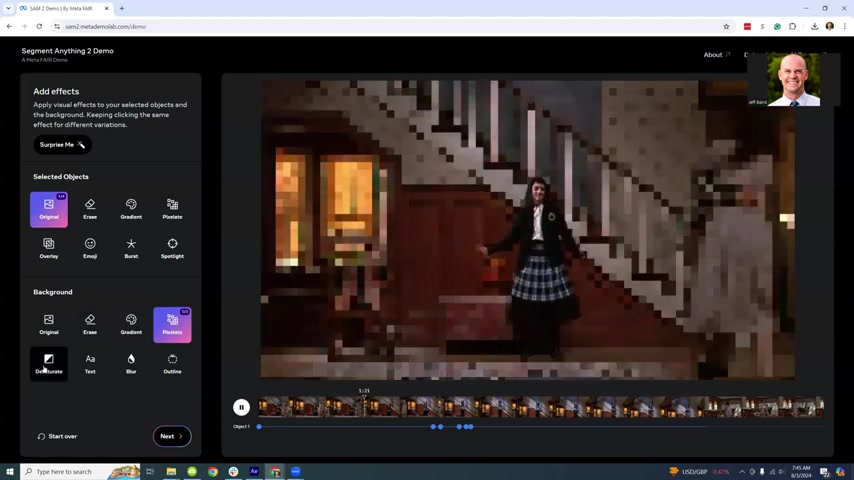Image resolution: width=854 pixels, height=480 pixels.
Task: Click the pixelated video preview
Action: coord(527,229)
